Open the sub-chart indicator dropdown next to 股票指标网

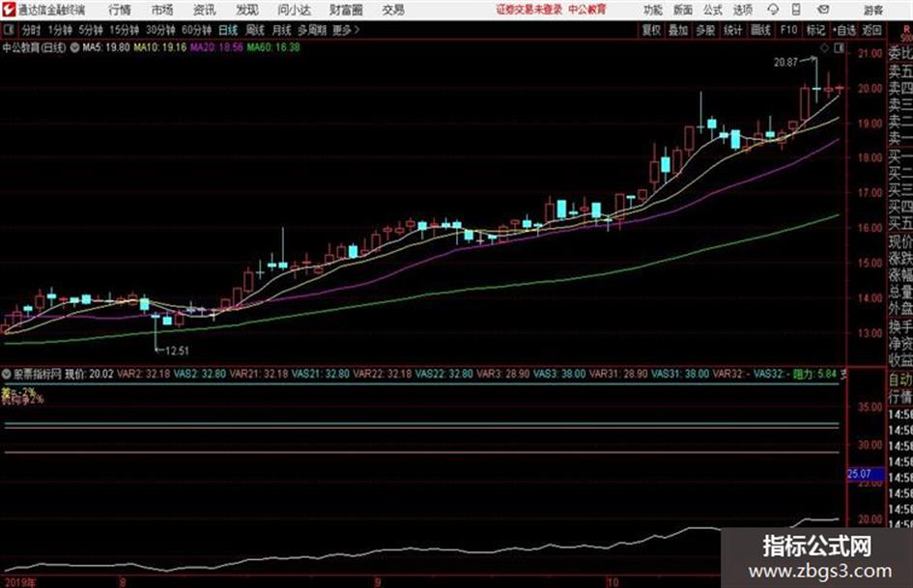(7, 374)
